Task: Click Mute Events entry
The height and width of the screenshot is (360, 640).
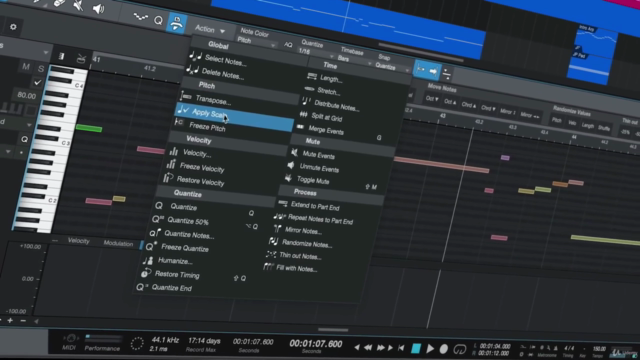Action: [x=318, y=156]
